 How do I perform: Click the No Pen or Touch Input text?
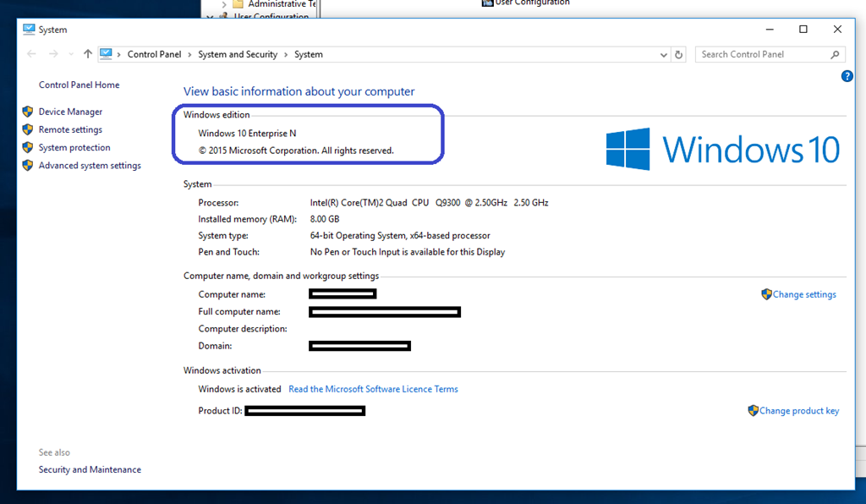click(x=408, y=252)
